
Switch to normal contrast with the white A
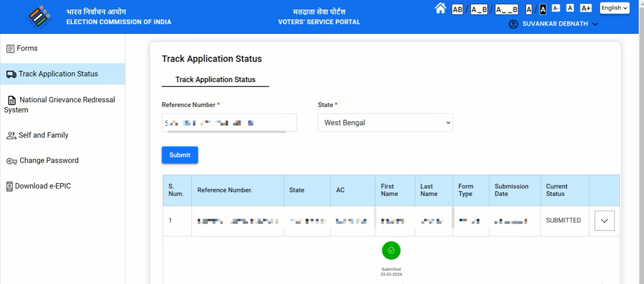coord(529,8)
